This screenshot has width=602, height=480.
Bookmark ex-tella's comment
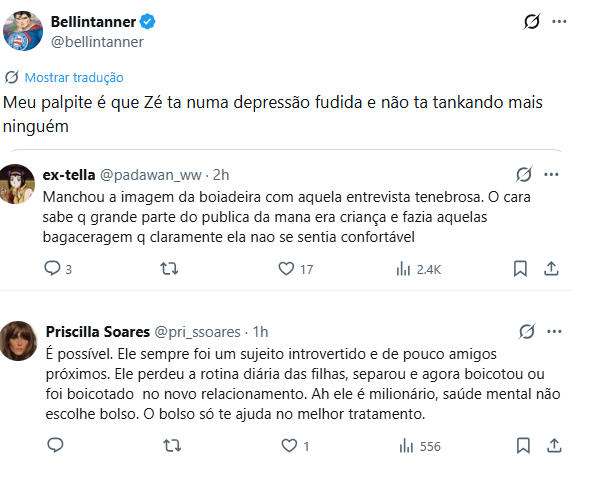(x=520, y=268)
